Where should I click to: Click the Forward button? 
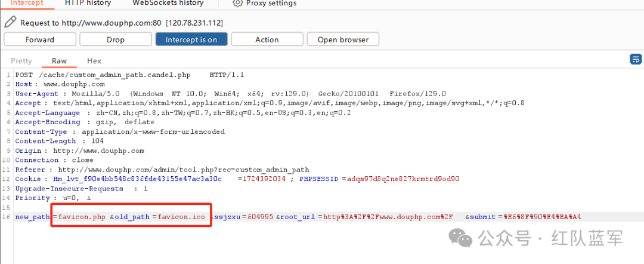point(40,39)
